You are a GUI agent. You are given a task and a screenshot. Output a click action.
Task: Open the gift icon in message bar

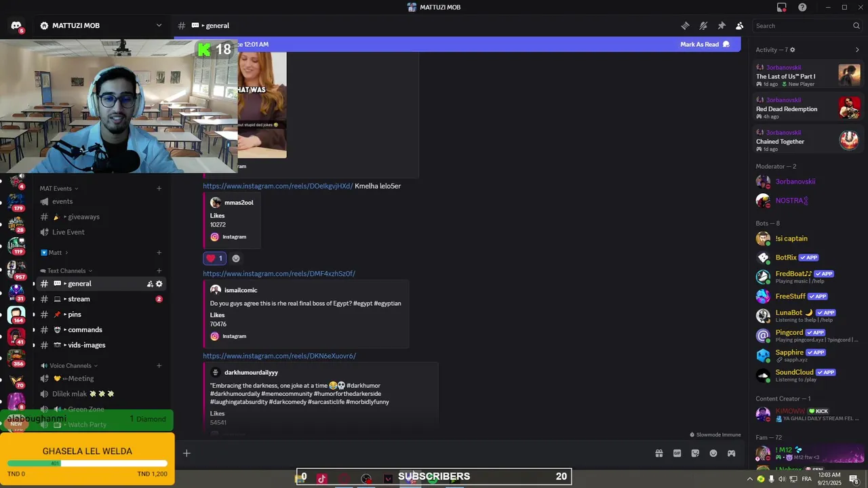pyautogui.click(x=658, y=453)
